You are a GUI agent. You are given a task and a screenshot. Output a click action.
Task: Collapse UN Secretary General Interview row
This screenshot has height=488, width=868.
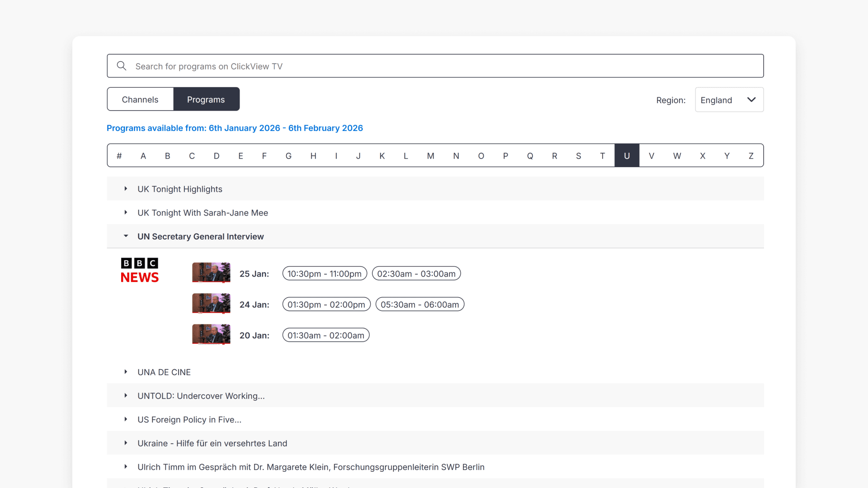click(x=126, y=236)
